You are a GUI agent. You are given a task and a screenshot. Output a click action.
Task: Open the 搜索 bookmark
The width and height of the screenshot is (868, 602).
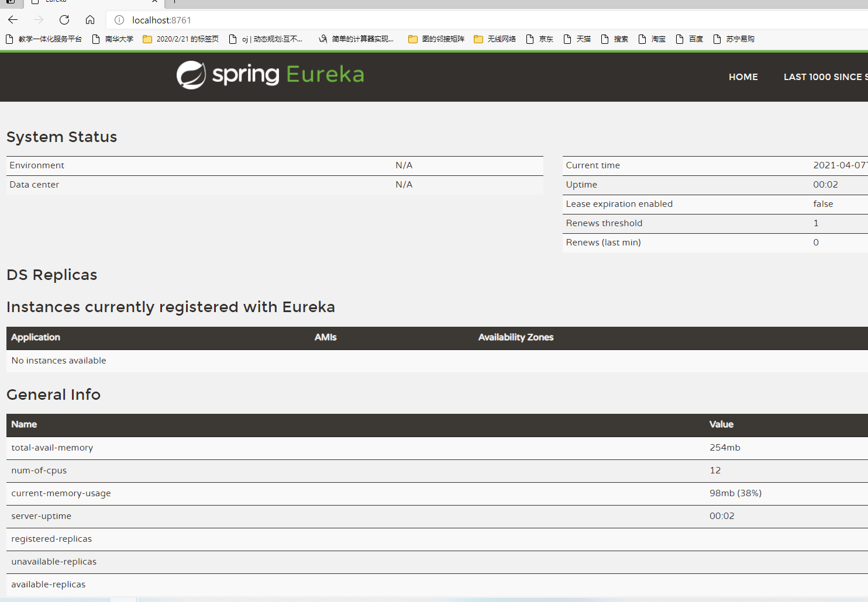pyautogui.click(x=615, y=39)
